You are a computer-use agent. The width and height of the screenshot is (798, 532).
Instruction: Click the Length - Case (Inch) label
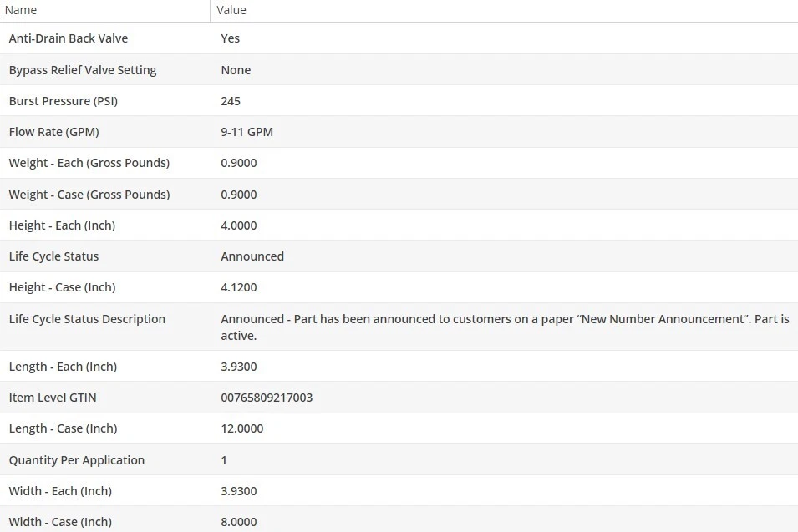click(64, 429)
